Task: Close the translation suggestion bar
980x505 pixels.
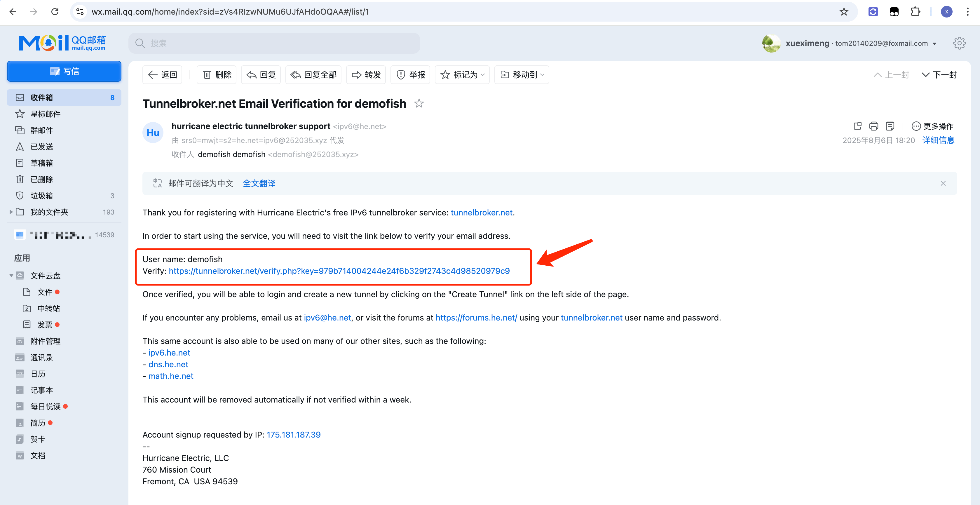Action: coord(943,183)
